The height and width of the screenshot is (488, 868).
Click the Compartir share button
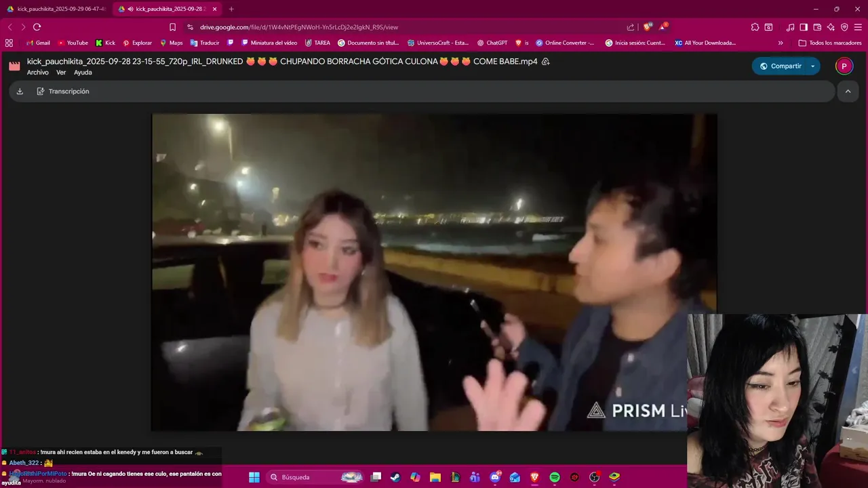(780, 66)
